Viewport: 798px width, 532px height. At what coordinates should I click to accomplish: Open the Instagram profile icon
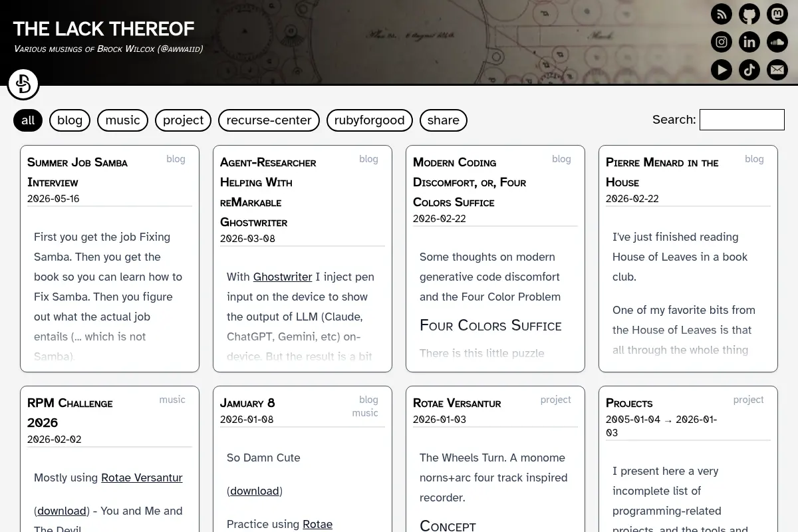click(722, 42)
